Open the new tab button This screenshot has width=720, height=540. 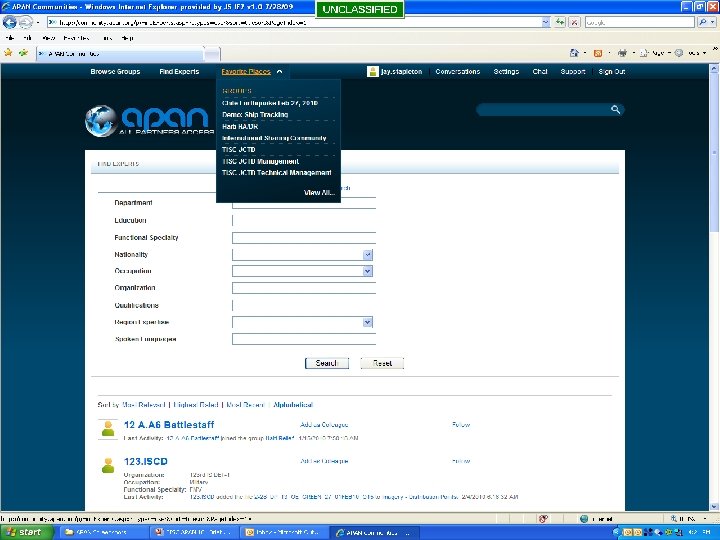tap(212, 55)
